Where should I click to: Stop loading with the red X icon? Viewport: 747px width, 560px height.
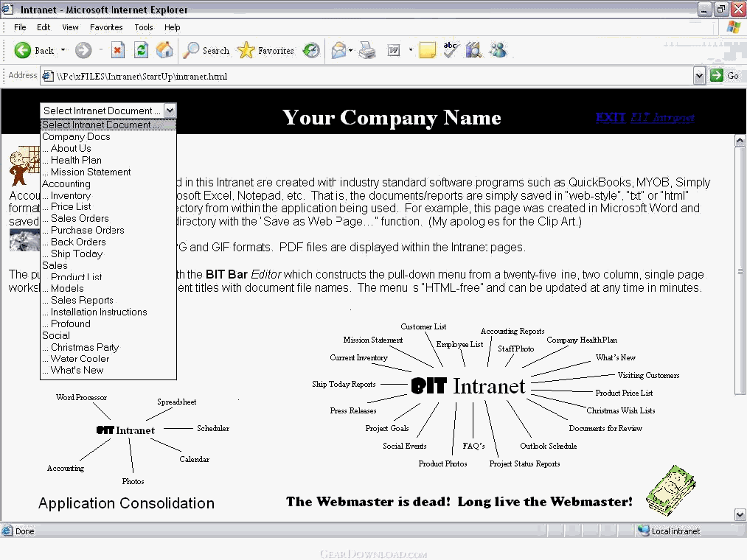[118, 50]
